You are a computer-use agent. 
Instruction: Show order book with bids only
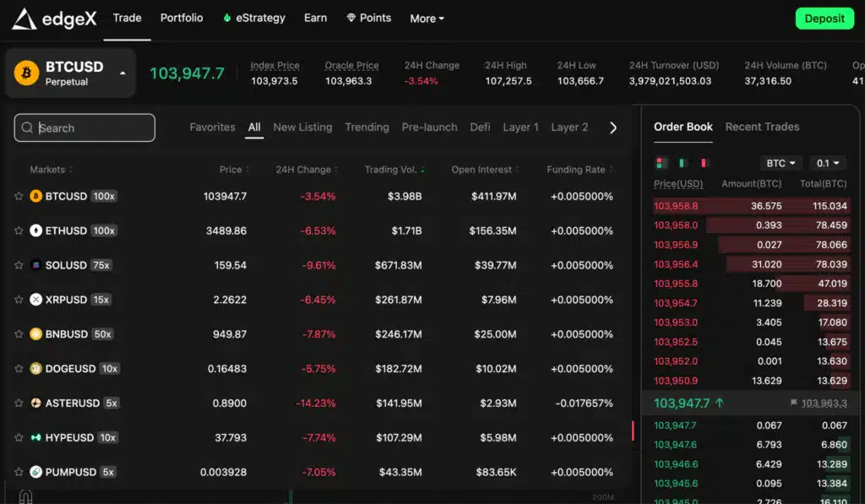(683, 163)
